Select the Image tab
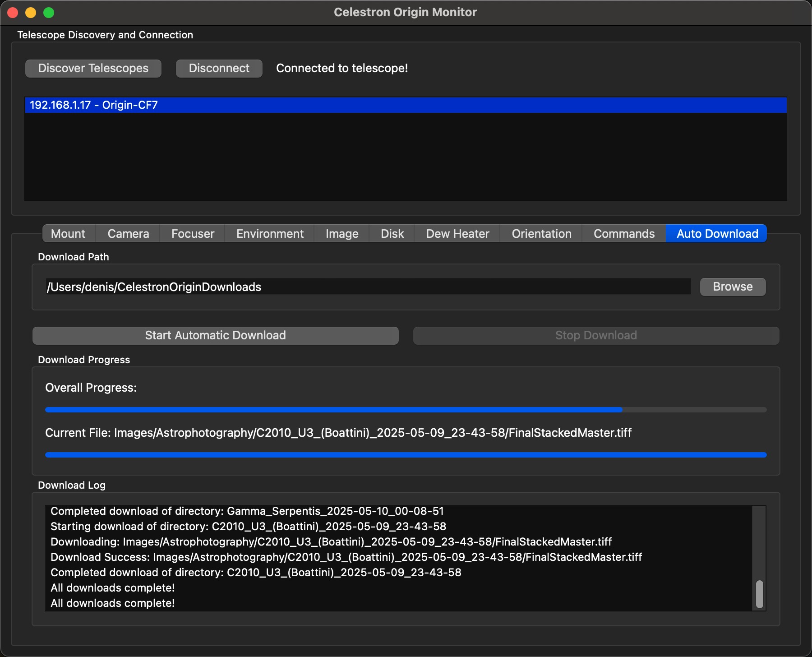The image size is (812, 657). coord(342,234)
